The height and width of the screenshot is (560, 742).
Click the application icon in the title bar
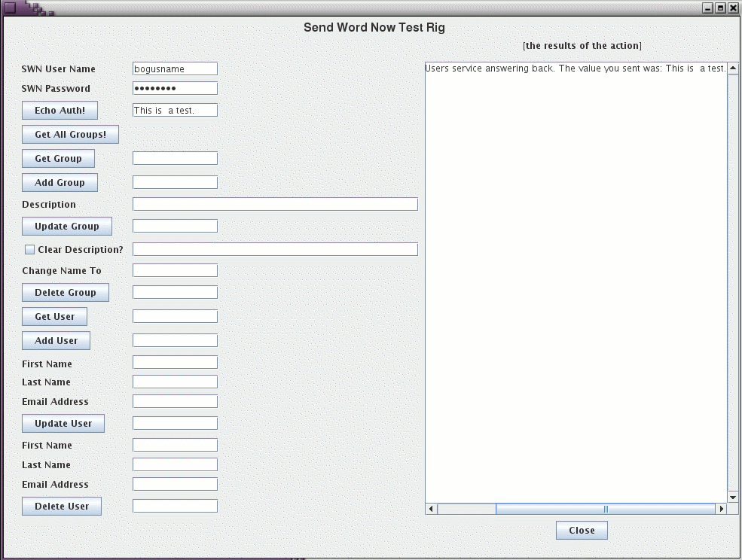9,8
